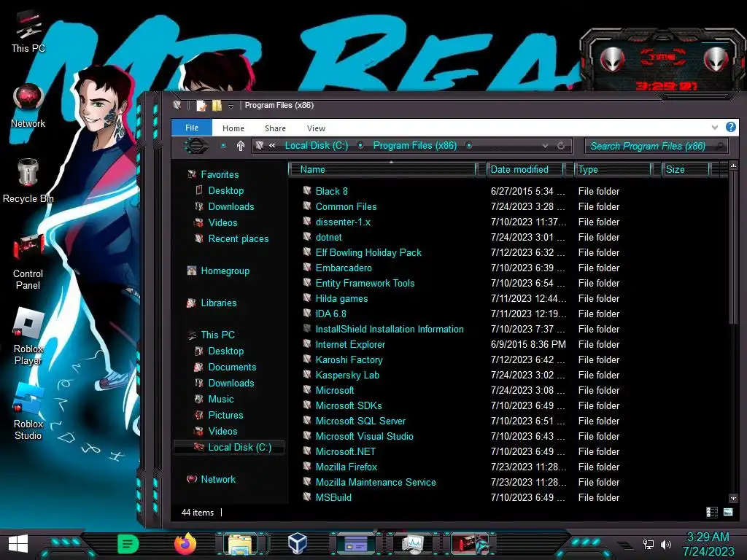
Task: Open the File ribbon tab
Action: [192, 128]
